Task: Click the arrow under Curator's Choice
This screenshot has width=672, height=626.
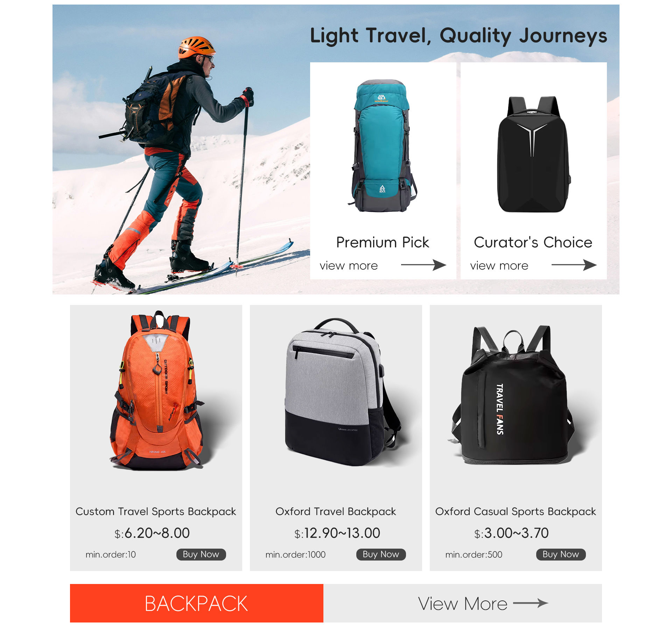Action: click(x=574, y=265)
